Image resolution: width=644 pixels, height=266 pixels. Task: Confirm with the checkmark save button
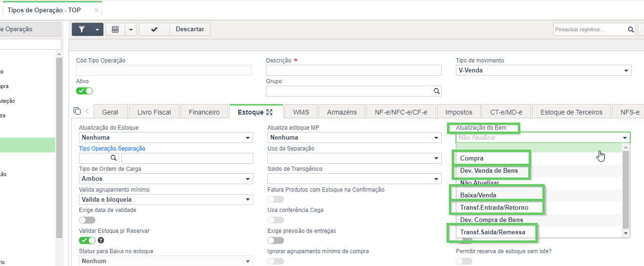[x=154, y=29]
